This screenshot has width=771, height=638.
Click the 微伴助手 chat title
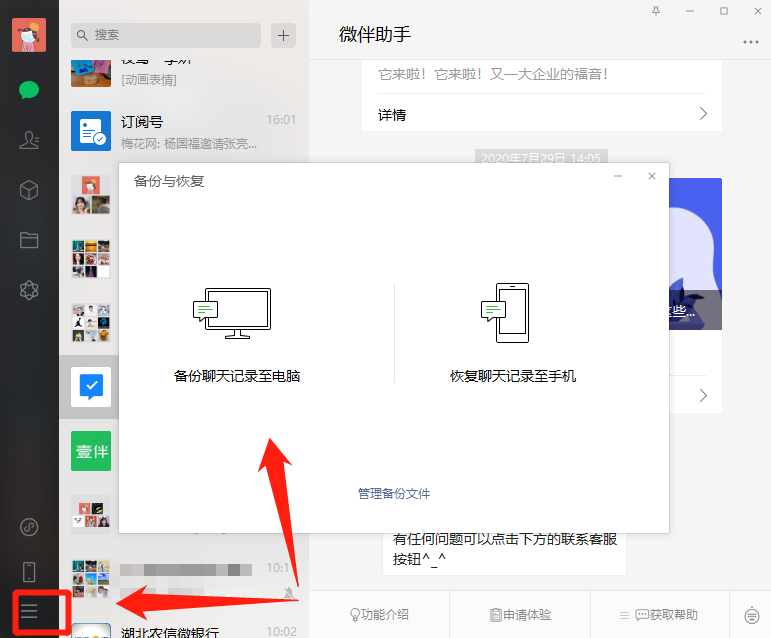pyautogui.click(x=375, y=34)
